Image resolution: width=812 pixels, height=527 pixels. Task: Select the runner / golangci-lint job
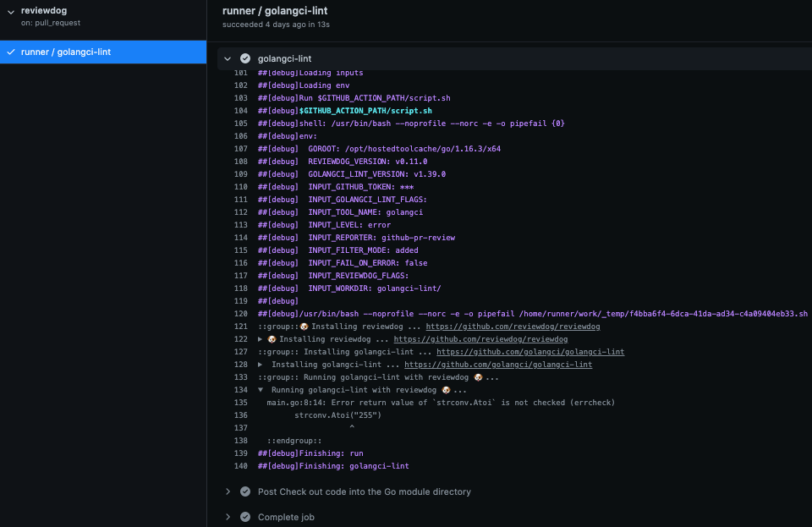tap(103, 52)
